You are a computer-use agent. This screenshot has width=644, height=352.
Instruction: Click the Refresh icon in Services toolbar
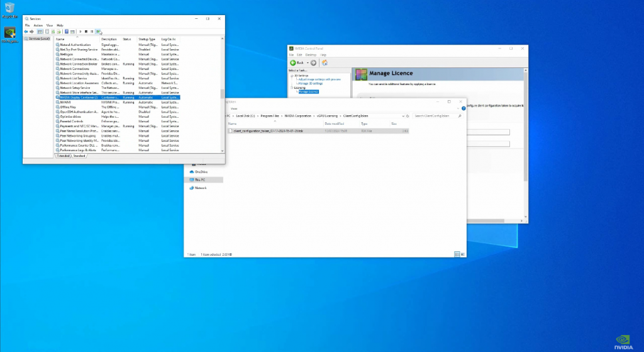click(53, 31)
